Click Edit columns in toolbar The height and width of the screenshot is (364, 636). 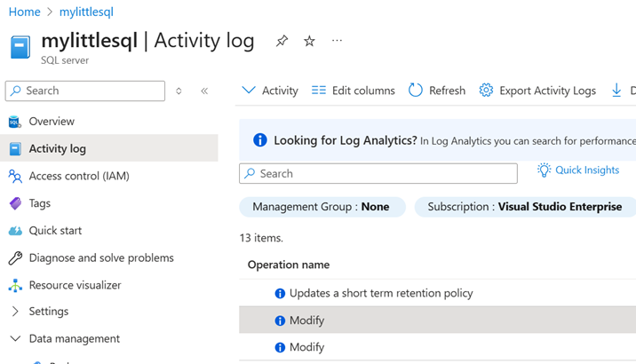coord(353,91)
